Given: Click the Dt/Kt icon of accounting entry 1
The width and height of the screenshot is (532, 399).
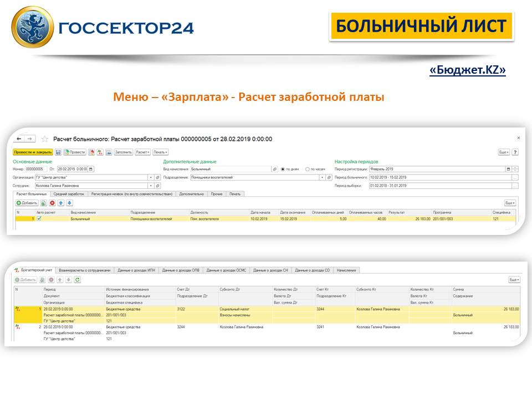Looking at the screenshot, I should pyautogui.click(x=18, y=309).
